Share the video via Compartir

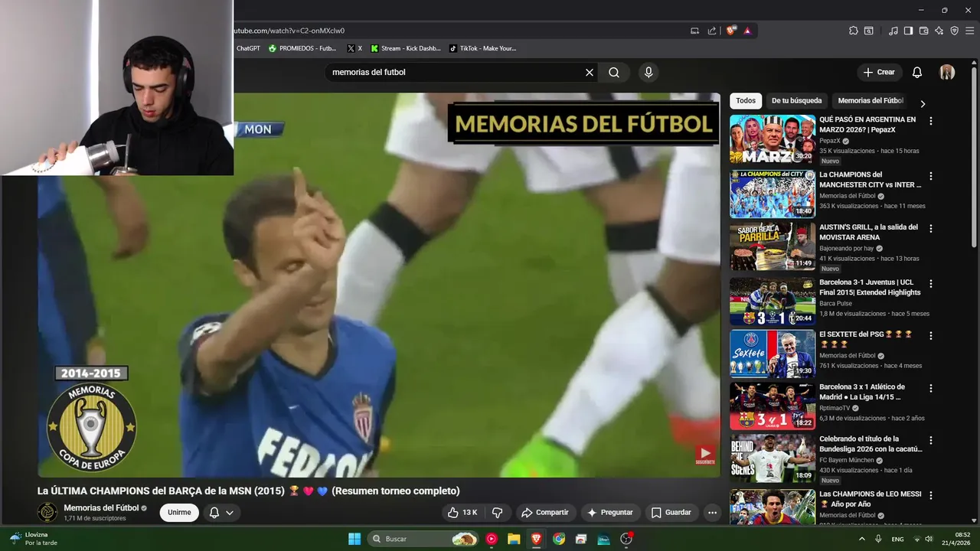coord(545,513)
